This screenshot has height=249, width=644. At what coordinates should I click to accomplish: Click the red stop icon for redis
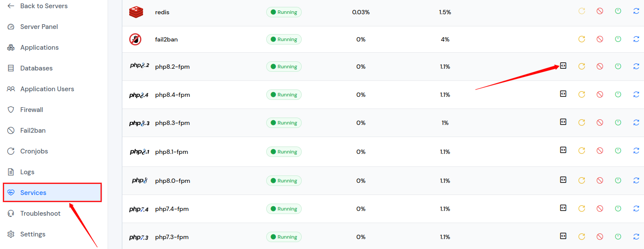click(600, 11)
